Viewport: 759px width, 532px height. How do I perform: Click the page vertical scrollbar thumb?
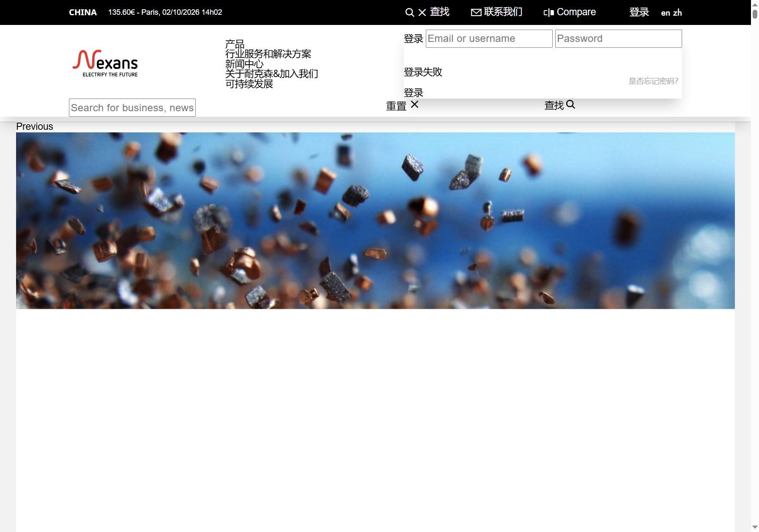click(x=755, y=14)
